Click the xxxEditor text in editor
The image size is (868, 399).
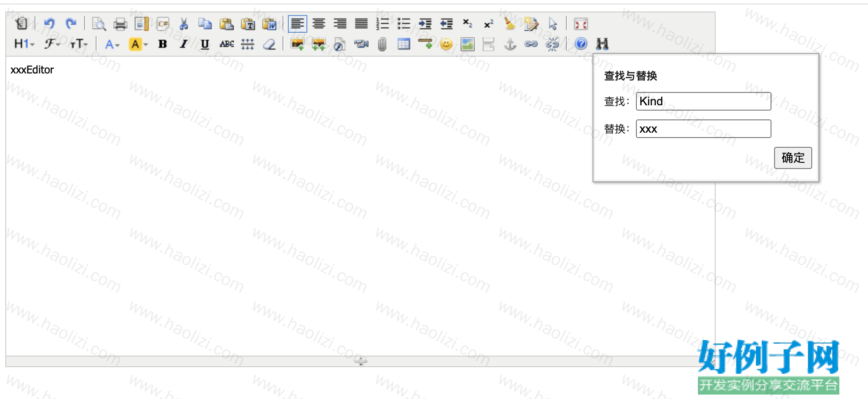(32, 70)
